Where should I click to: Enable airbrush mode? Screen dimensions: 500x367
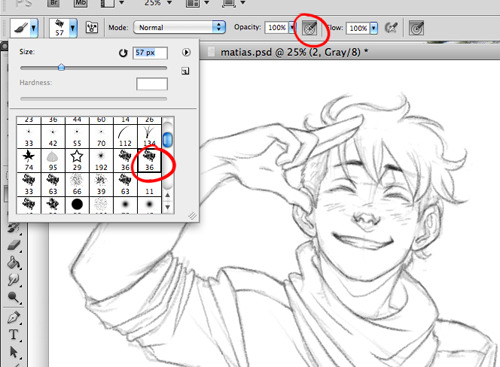point(391,28)
